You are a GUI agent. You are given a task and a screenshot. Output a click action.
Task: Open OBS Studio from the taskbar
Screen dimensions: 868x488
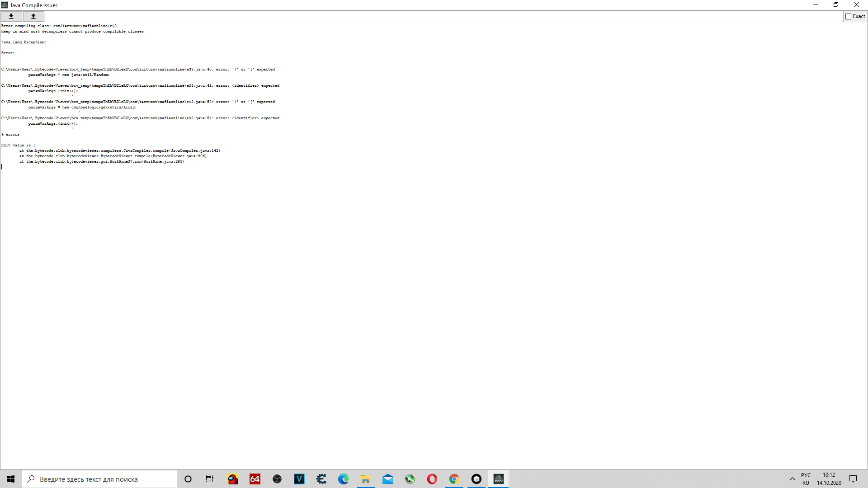point(277,479)
